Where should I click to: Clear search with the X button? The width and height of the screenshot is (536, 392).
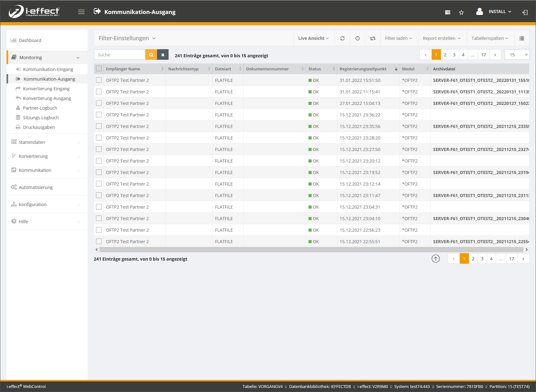163,55
